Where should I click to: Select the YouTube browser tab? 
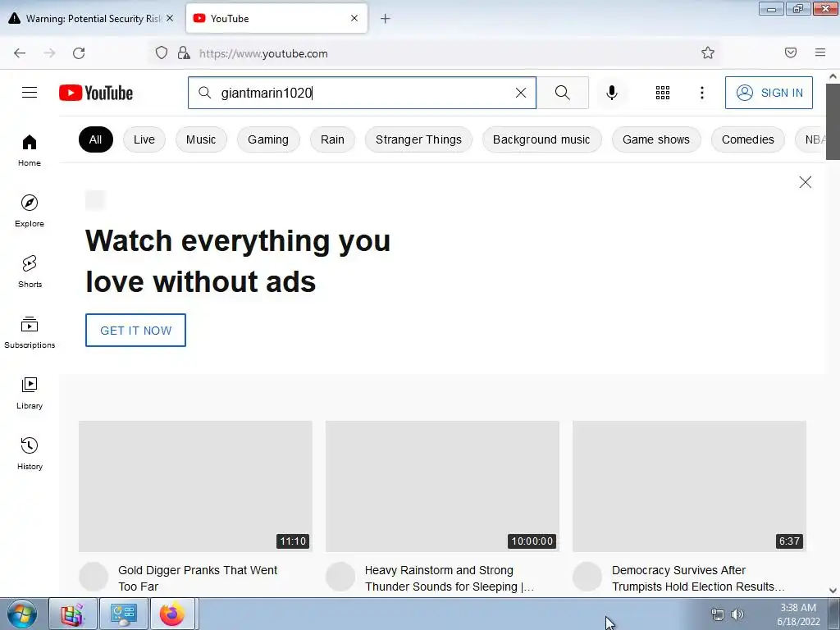pyautogui.click(x=276, y=18)
